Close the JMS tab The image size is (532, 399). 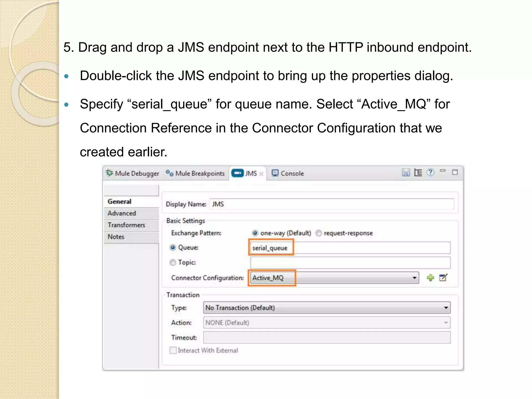(x=261, y=174)
